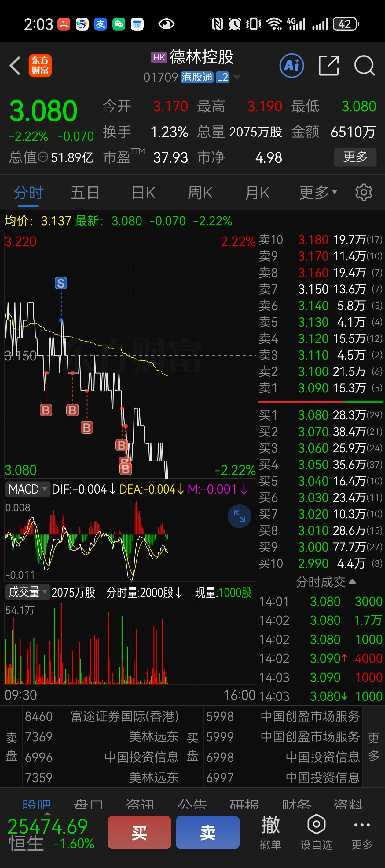Tap the 14:01 3.080 3000 trade row

click(x=321, y=602)
